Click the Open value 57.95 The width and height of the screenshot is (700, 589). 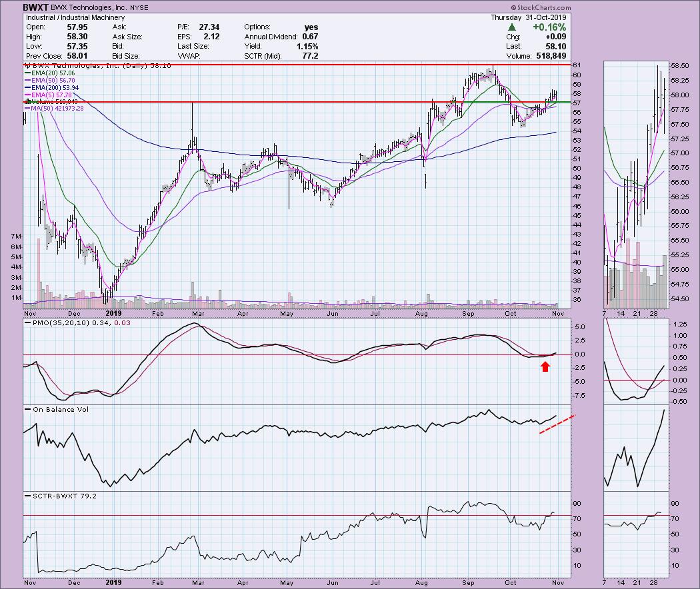[77, 27]
